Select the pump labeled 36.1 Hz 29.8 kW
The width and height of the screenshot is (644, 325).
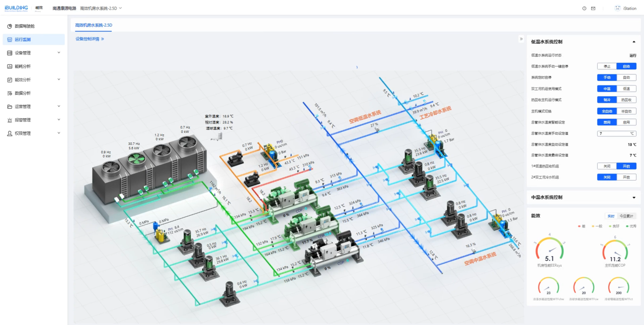tap(210, 267)
